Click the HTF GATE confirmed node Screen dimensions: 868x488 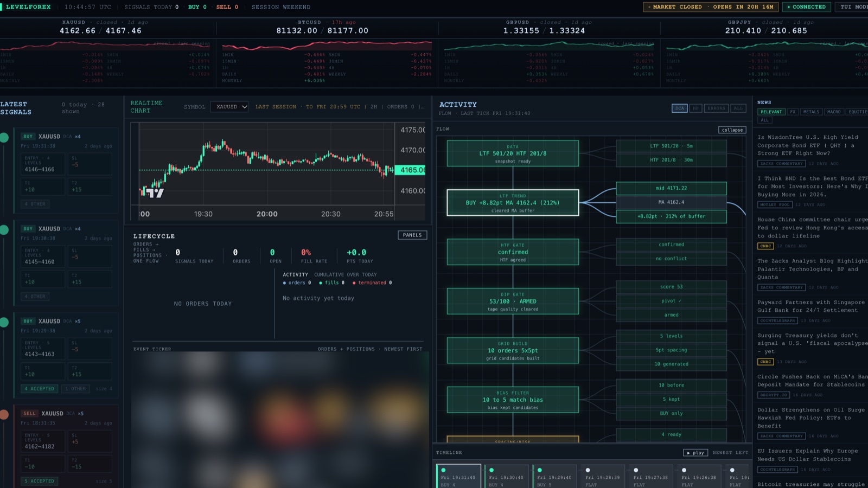coord(513,252)
